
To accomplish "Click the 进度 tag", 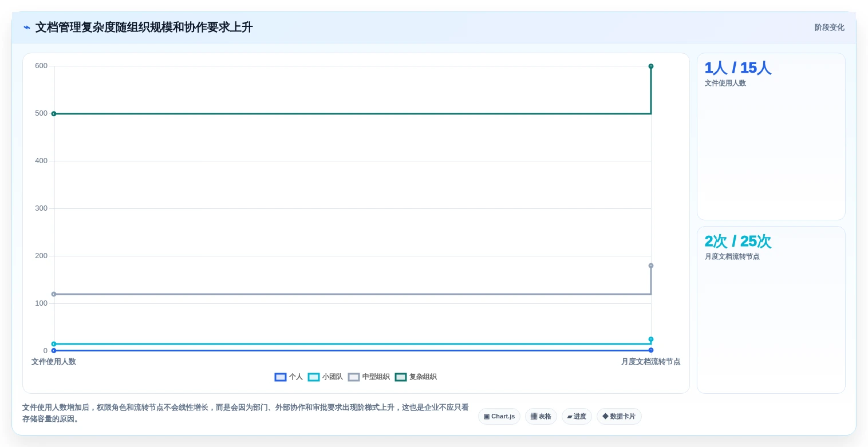I will pos(577,417).
